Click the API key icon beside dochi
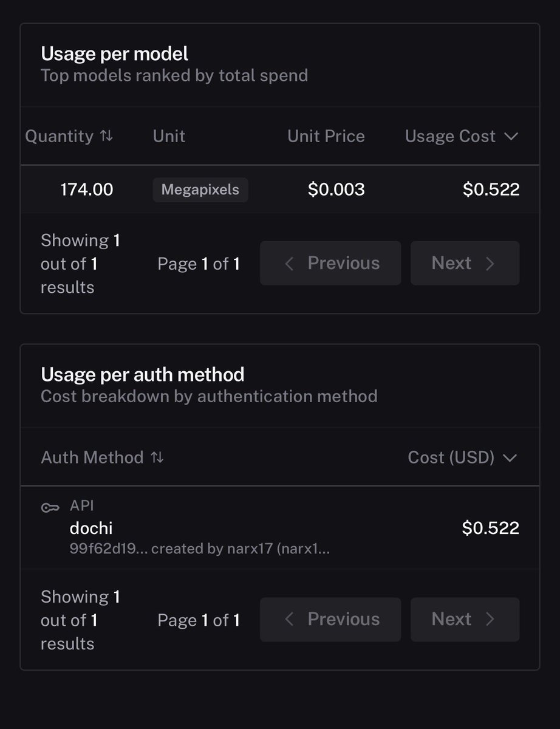This screenshot has height=729, width=560. 50,507
